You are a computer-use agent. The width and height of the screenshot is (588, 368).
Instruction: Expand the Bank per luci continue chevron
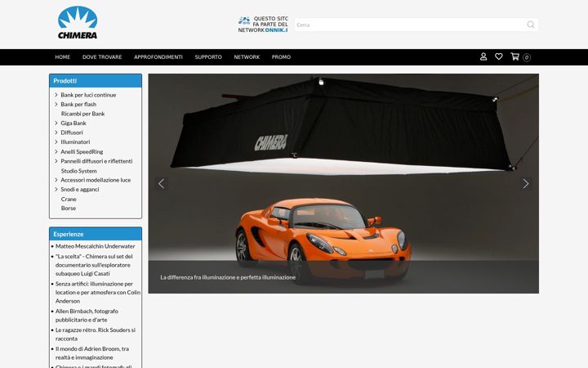(56, 95)
